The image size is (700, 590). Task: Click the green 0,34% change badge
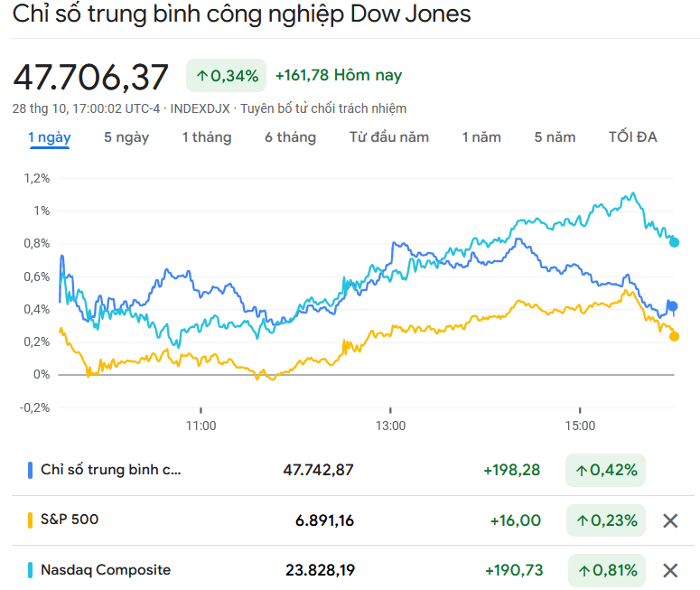point(227,76)
